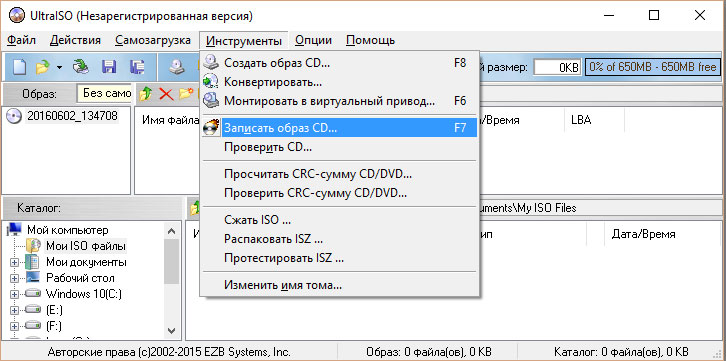Click the total size input field
The width and height of the screenshot is (726, 361).
coord(557,68)
